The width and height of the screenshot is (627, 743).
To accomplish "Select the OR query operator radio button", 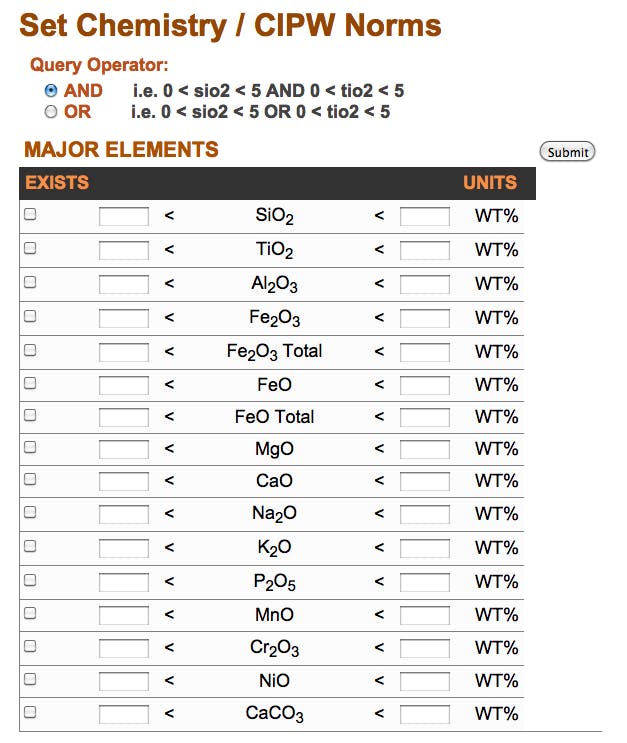I will point(51,112).
